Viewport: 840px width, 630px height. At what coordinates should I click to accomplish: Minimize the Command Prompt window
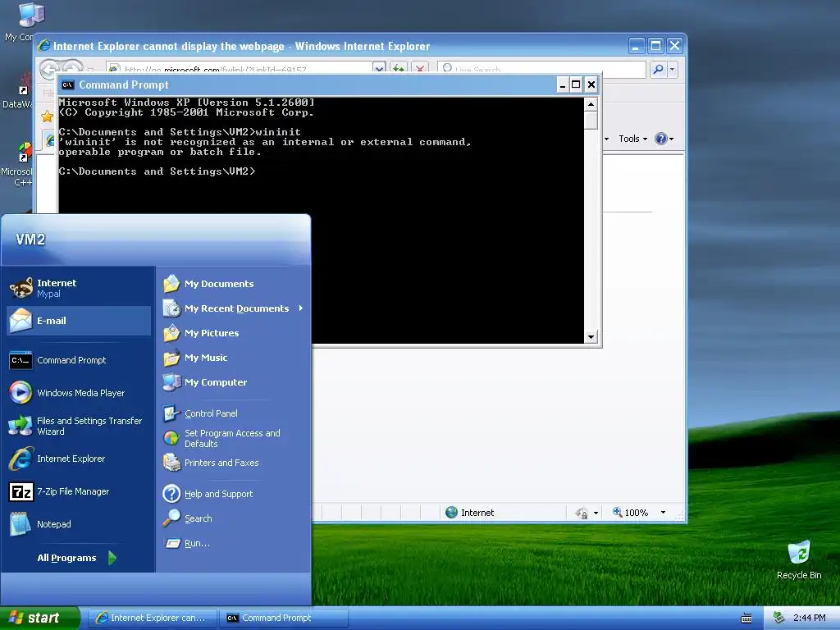562,84
